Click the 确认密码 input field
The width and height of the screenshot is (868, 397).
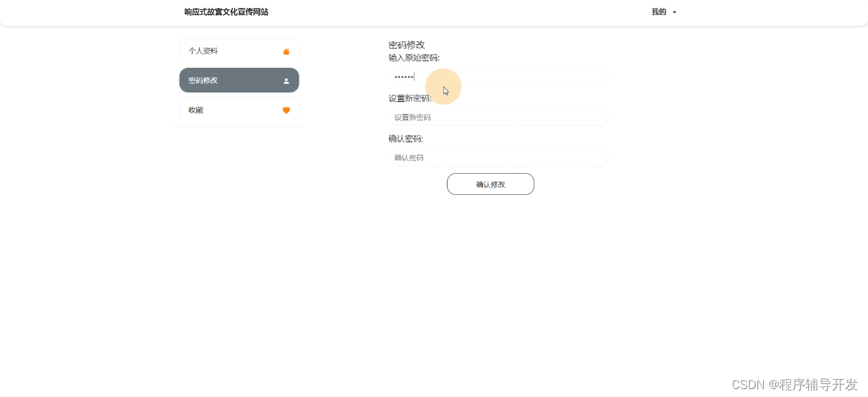(x=498, y=157)
